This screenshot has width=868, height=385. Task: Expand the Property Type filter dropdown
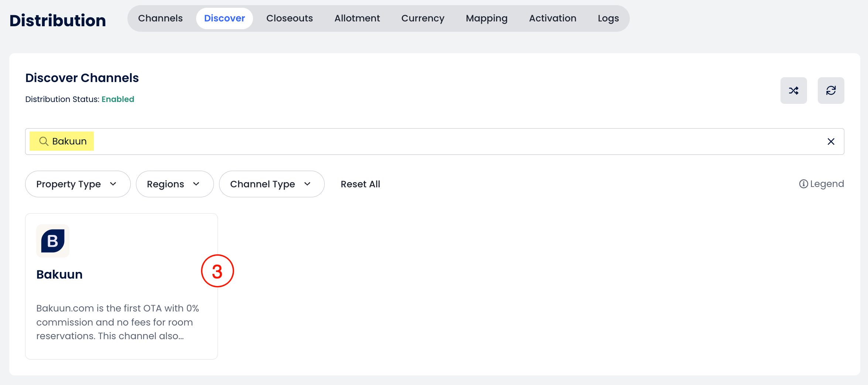[x=78, y=184]
